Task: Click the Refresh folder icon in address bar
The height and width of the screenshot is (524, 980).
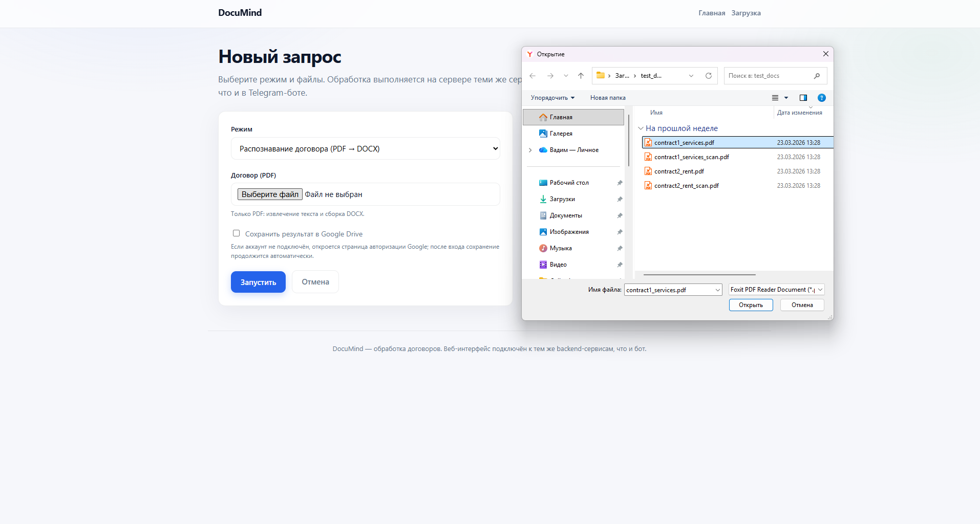Action: pyautogui.click(x=709, y=76)
